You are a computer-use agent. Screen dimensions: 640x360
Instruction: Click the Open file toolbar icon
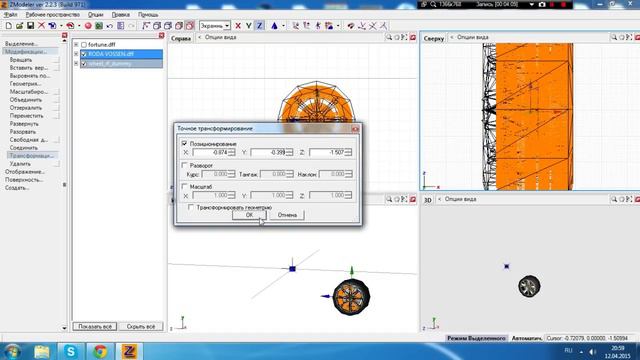tap(19, 26)
